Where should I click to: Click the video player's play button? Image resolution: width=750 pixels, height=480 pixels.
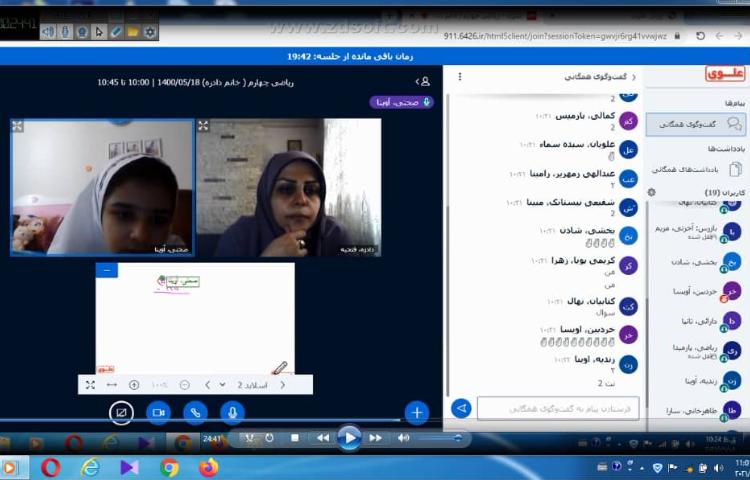[348, 437]
